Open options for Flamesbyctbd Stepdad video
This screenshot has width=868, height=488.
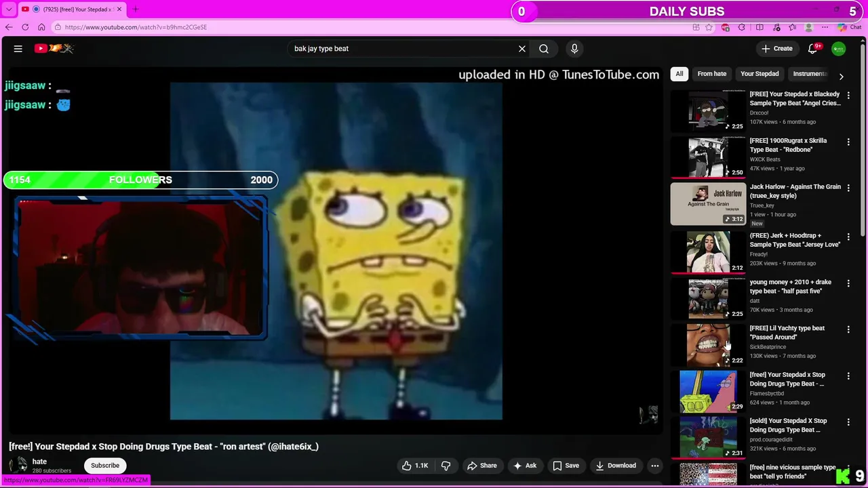pyautogui.click(x=848, y=375)
